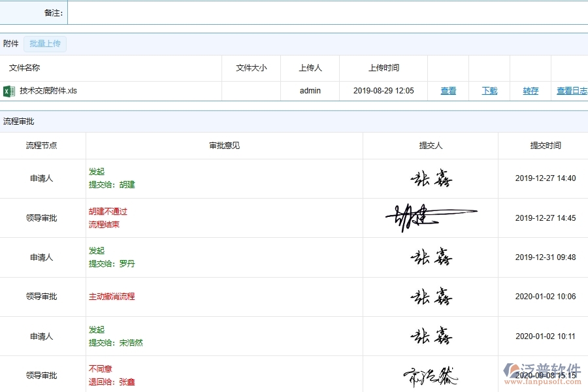Click 下载 to download the attachment
The width and height of the screenshot is (588, 392).
[x=489, y=91]
